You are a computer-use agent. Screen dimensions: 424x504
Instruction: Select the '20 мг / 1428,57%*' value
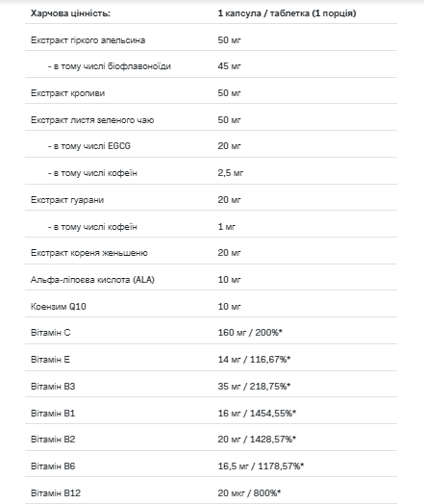coord(257,440)
